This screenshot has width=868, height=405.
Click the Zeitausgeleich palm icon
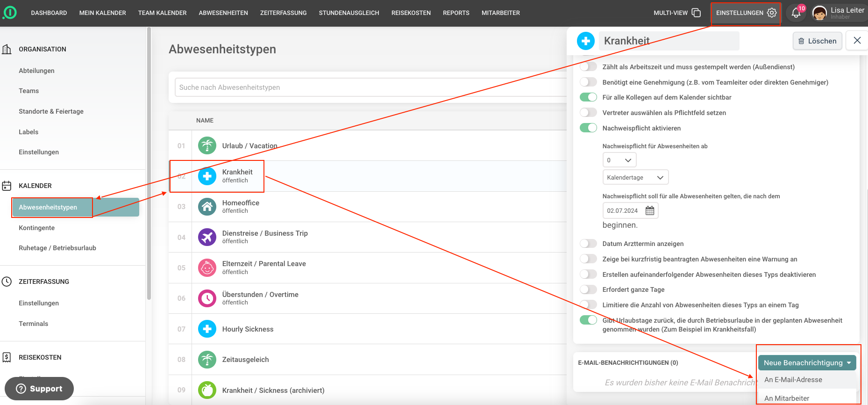(x=207, y=360)
